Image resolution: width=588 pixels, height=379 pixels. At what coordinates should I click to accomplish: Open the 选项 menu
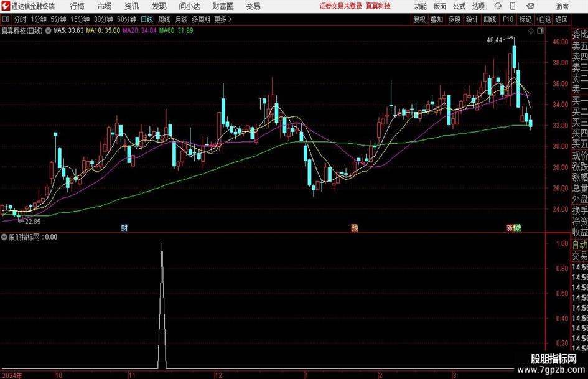coord(478,6)
